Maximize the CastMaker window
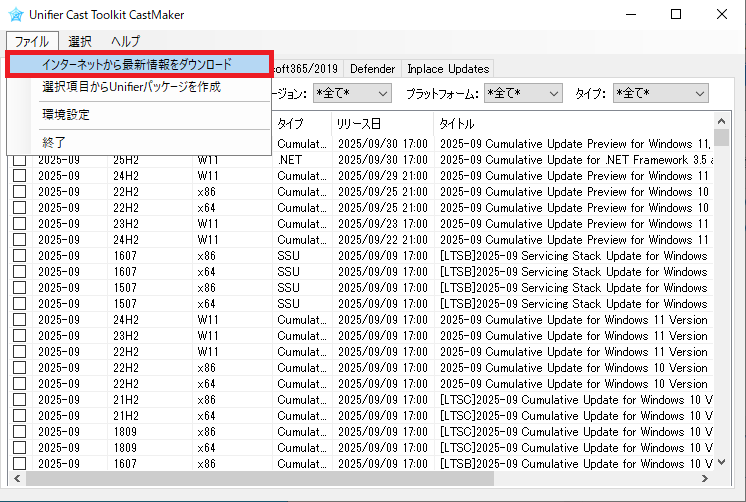The width and height of the screenshot is (746, 502). (x=675, y=15)
